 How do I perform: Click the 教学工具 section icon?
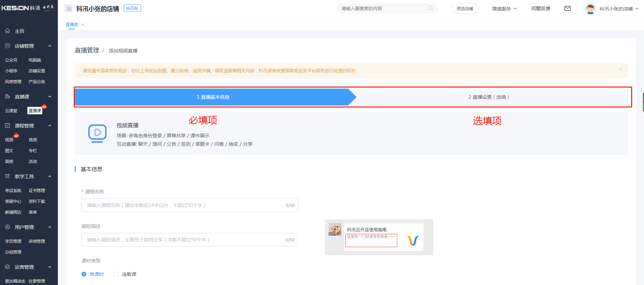tap(7, 176)
